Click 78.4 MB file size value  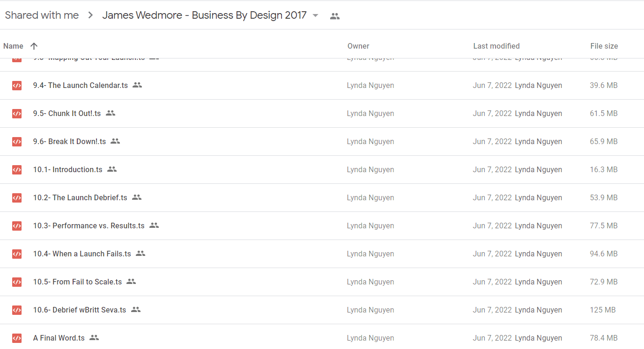pyautogui.click(x=604, y=338)
